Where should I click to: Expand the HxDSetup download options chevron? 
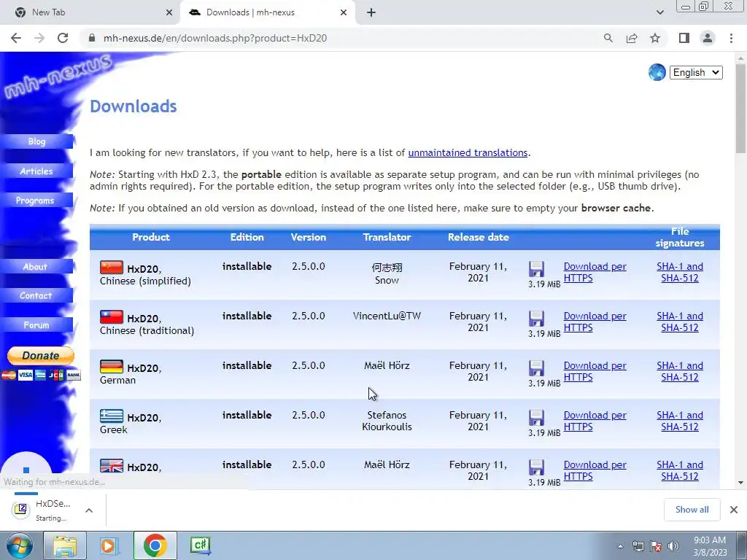(x=88, y=510)
